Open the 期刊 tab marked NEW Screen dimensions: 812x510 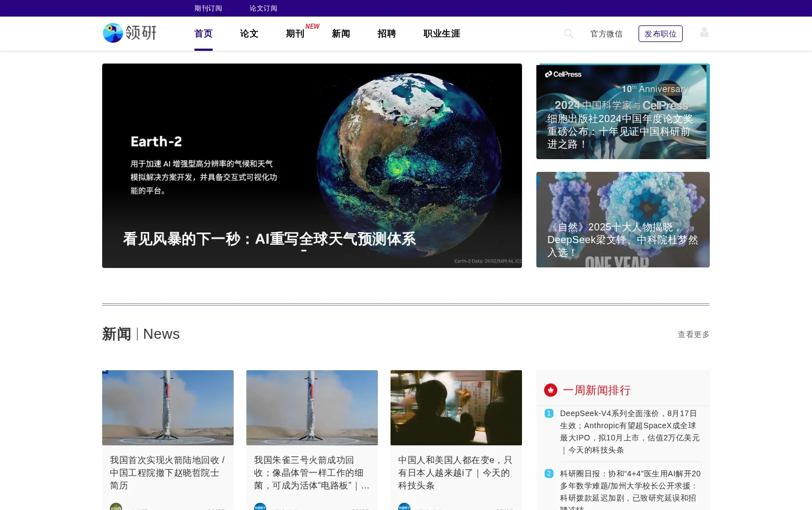[x=296, y=34]
